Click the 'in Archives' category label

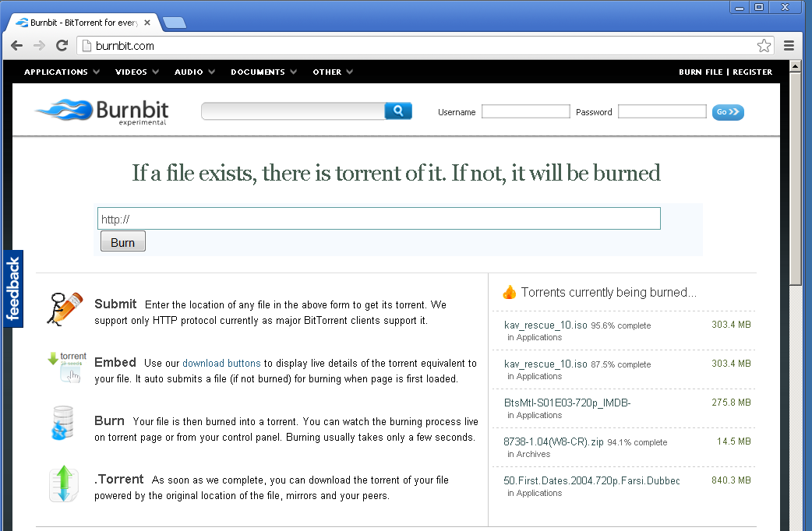point(528,454)
